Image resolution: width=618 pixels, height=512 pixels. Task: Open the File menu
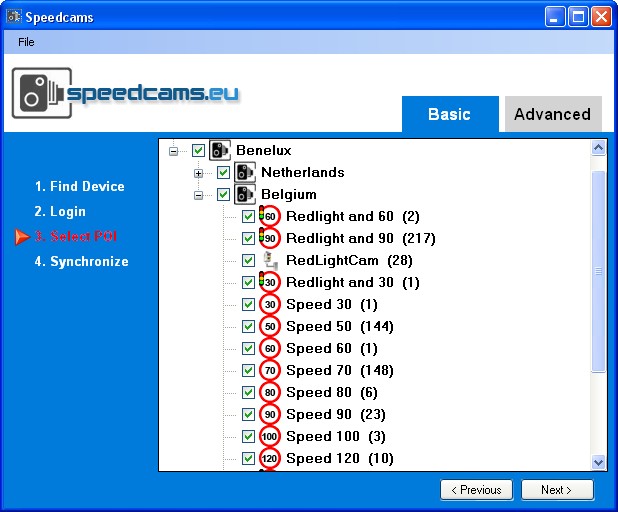click(26, 42)
